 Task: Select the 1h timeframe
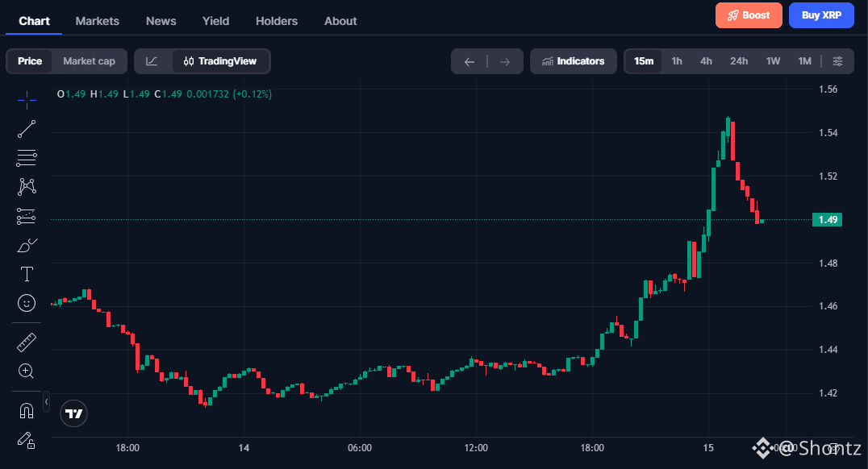click(x=677, y=61)
